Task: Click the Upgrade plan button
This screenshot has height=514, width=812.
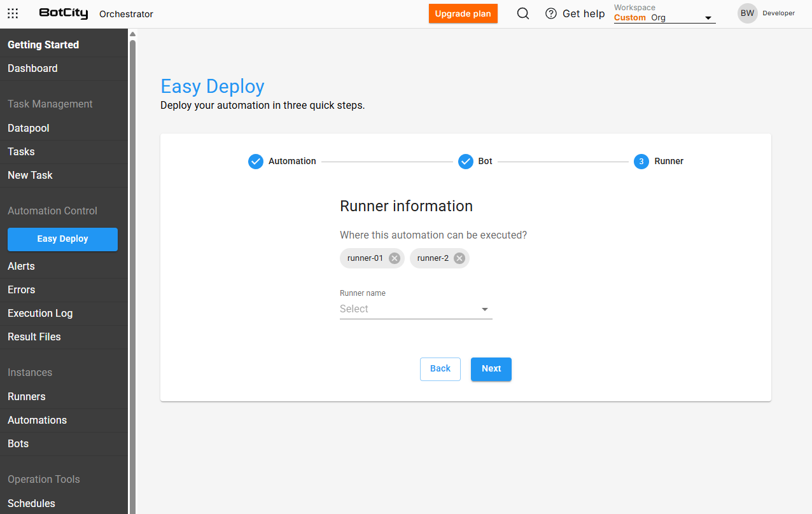Action: coord(463,14)
